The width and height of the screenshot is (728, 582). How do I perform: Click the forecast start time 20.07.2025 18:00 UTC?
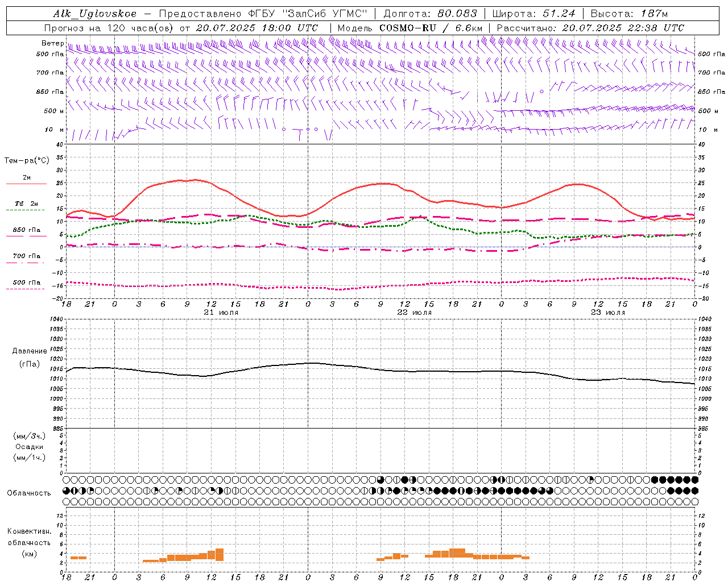(257, 28)
